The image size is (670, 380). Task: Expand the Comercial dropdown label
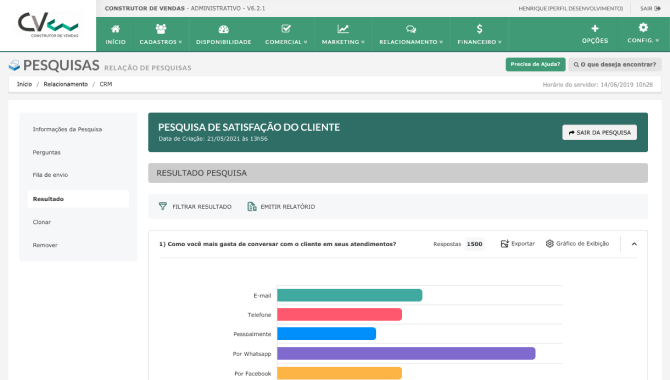pos(286,42)
